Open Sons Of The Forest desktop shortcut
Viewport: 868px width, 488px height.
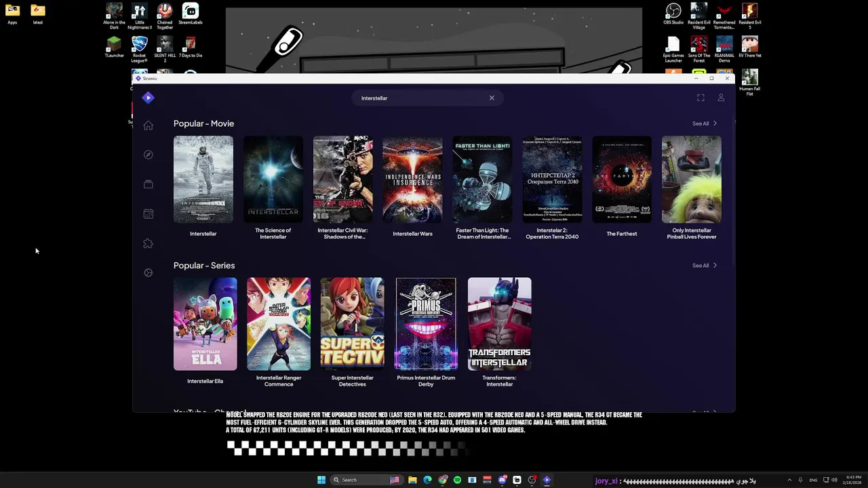coord(698,49)
